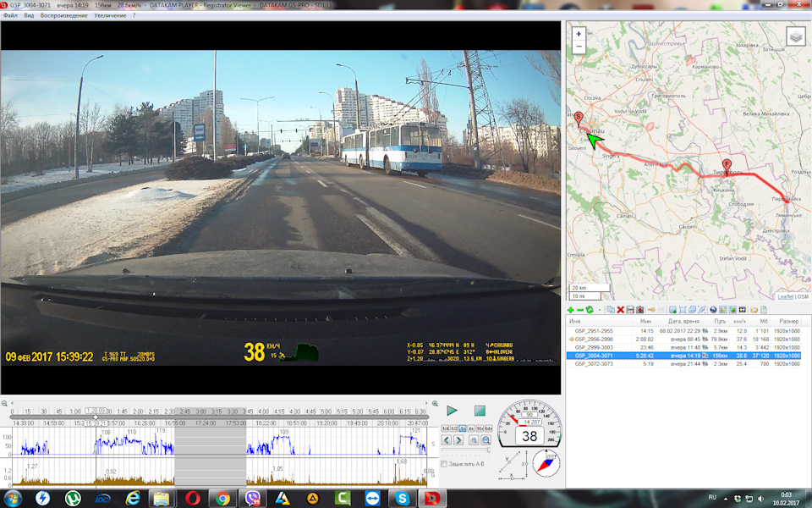Click the copy files icon in list toolbar
The image size is (812, 508).
pos(611,310)
